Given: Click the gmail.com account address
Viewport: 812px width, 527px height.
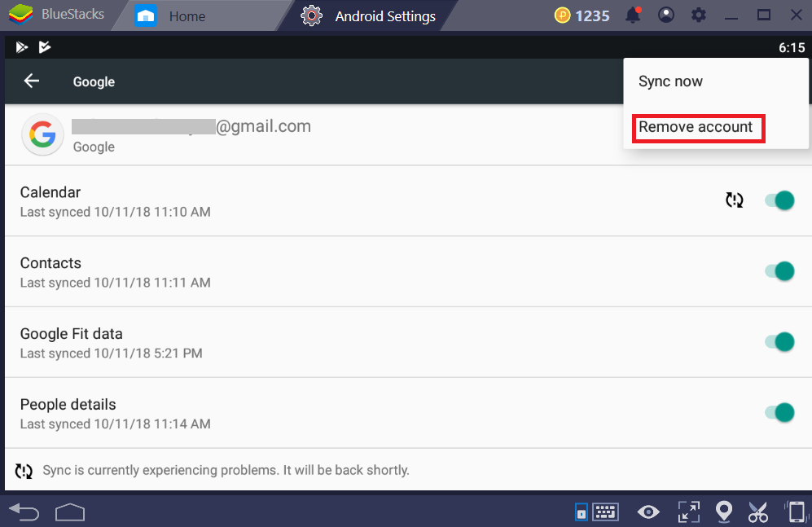Looking at the screenshot, I should (191, 126).
